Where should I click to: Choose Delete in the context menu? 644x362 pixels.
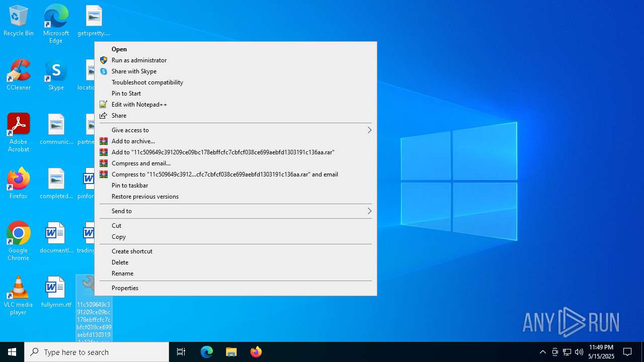pos(235,262)
